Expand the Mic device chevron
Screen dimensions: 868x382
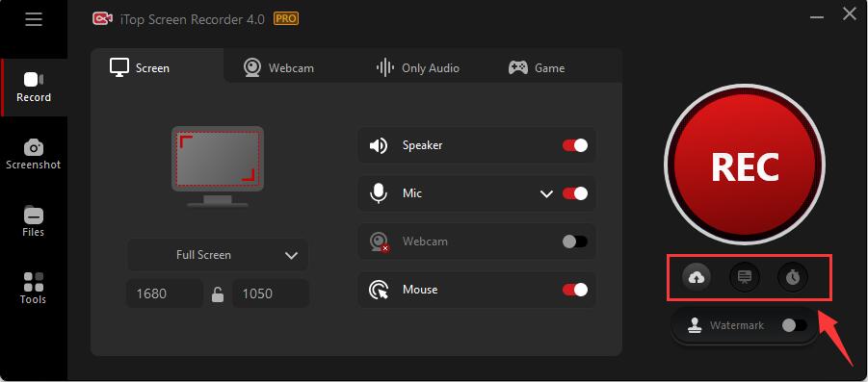(x=546, y=194)
